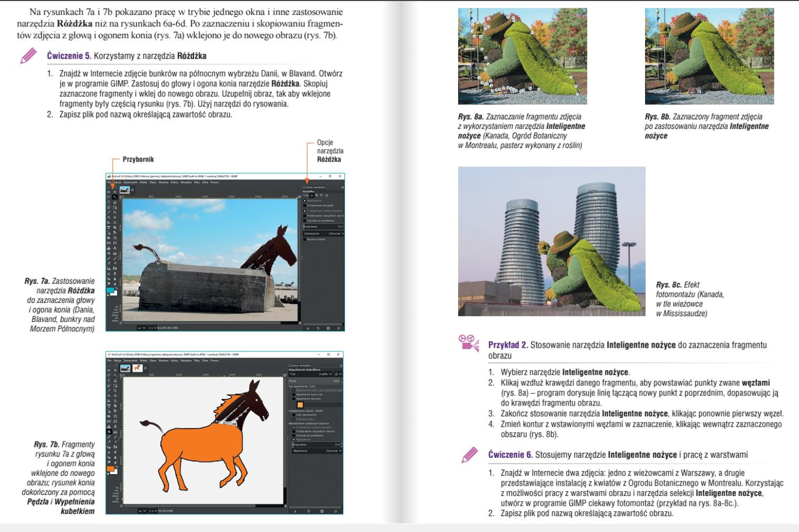This screenshot has width=799, height=532.
Task: Open the px unit dropdown in Rys. 7a status bar
Action: (143, 328)
